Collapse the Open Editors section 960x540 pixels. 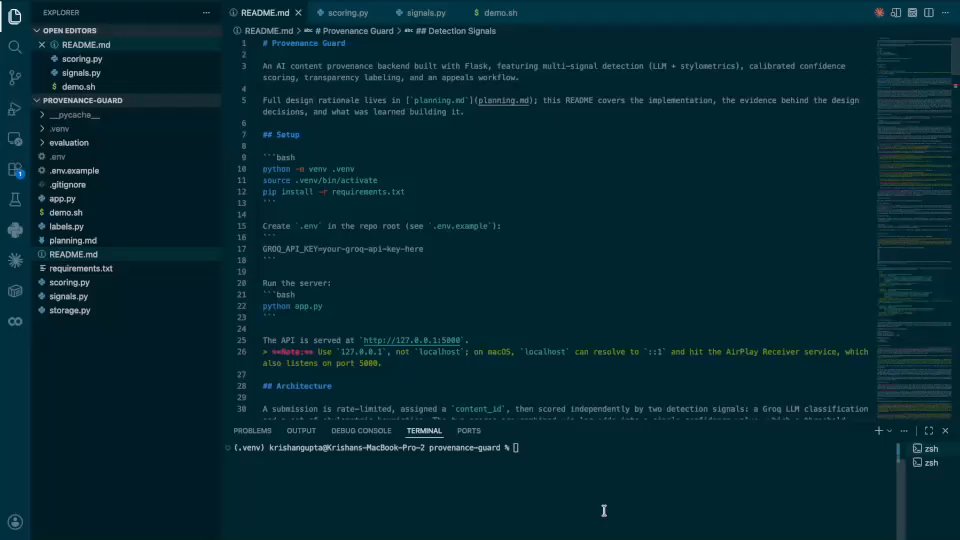pyautogui.click(x=126, y=31)
